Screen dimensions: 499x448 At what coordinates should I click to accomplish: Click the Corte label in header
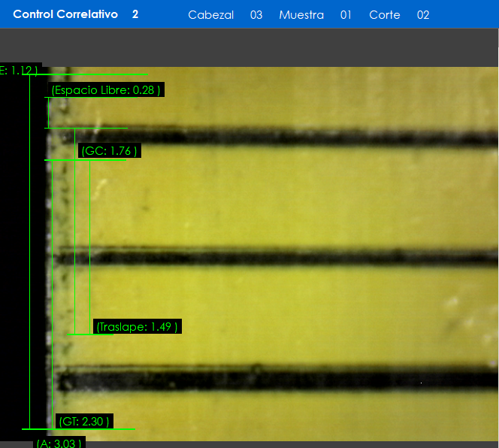click(x=385, y=15)
